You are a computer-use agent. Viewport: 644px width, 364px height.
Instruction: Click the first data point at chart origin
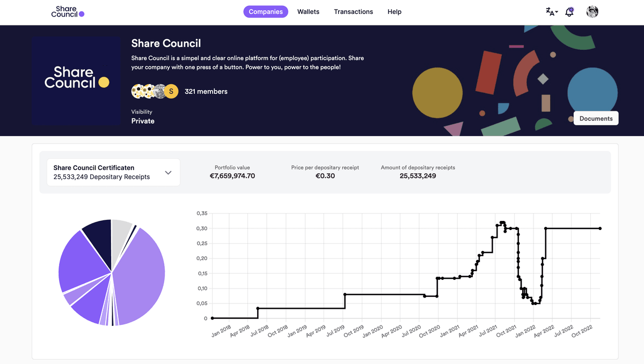pyautogui.click(x=213, y=318)
